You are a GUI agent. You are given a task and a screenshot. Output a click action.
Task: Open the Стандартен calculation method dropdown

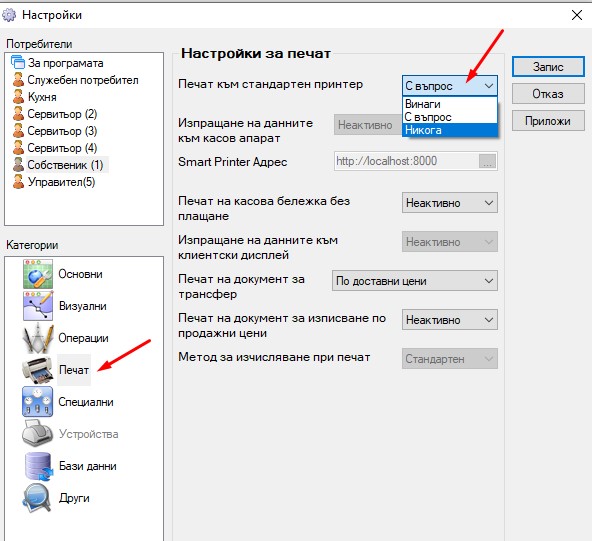pyautogui.click(x=450, y=359)
